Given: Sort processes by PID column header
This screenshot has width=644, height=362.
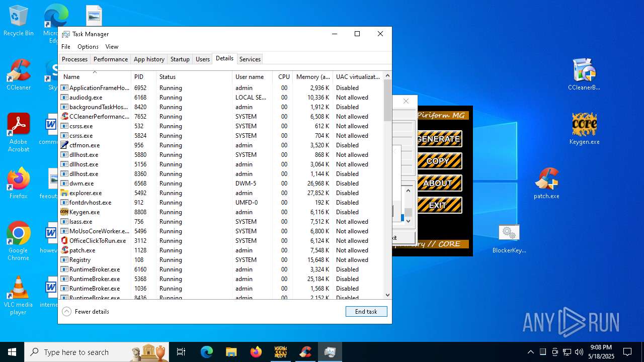Looking at the screenshot, I should coord(143,77).
